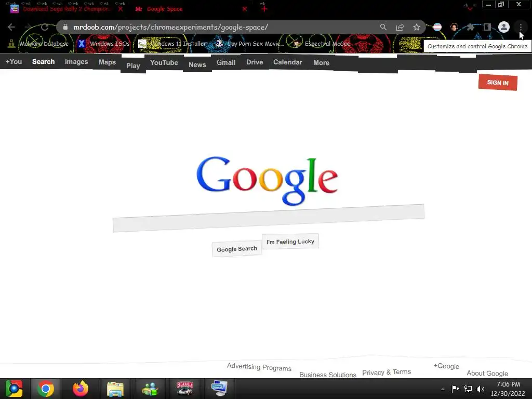Select Maps in the Google bar
532x399 pixels.
107,62
